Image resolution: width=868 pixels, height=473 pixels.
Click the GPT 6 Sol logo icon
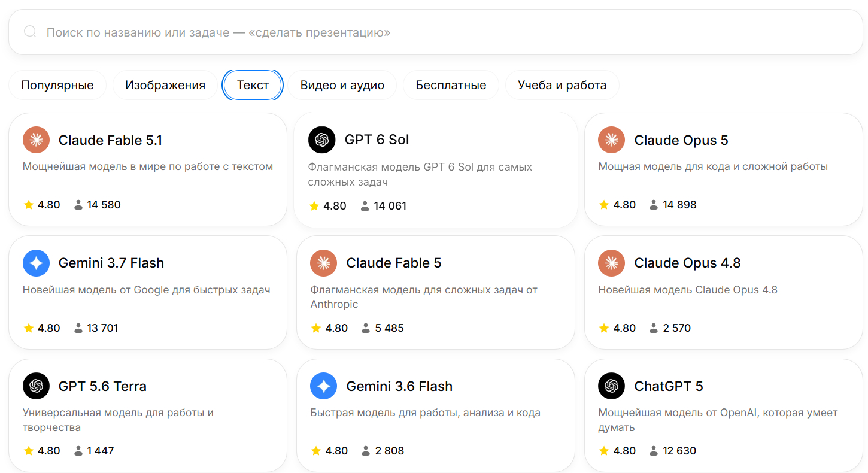pyautogui.click(x=321, y=140)
